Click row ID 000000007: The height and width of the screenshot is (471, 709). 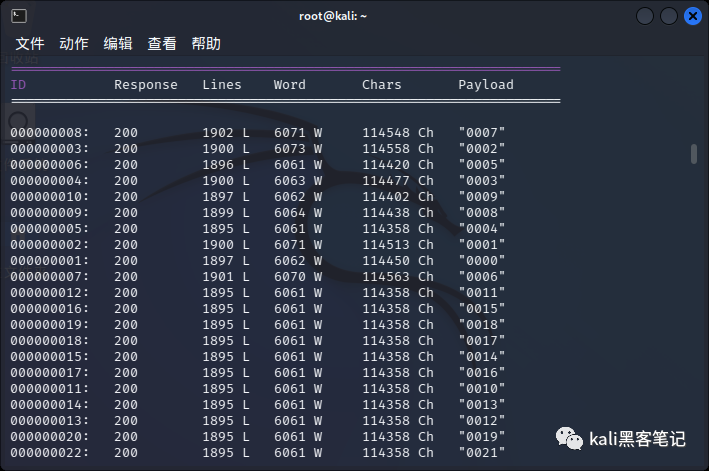(x=50, y=276)
